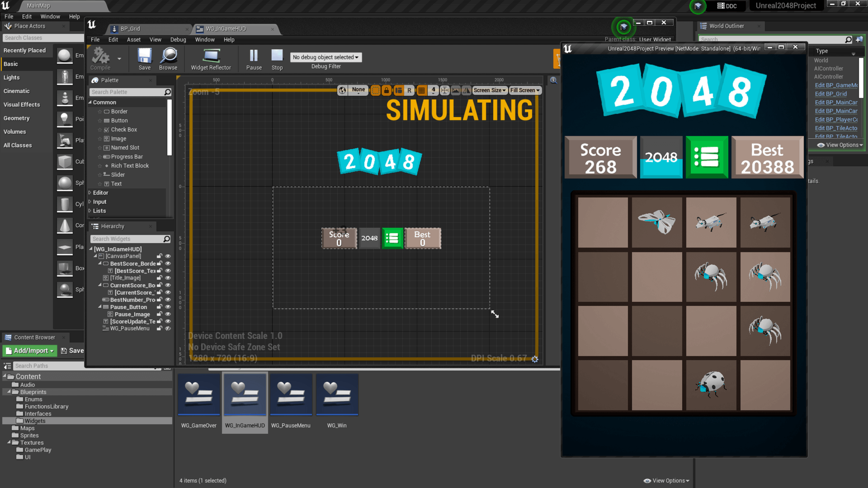Viewport: 868px width, 488px height.
Task: Click the search icon in Palette search box
Action: pyautogui.click(x=168, y=92)
